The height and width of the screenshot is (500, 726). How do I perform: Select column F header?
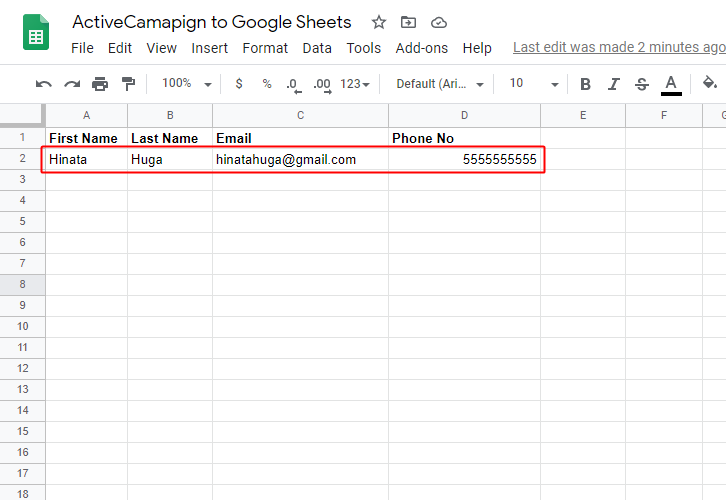click(664, 115)
